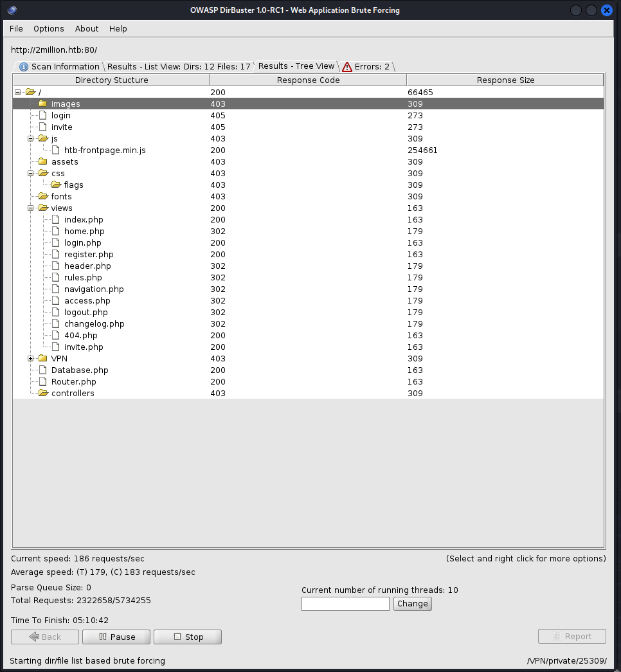Click the js folder icon
The height and width of the screenshot is (672, 621).
pos(43,138)
